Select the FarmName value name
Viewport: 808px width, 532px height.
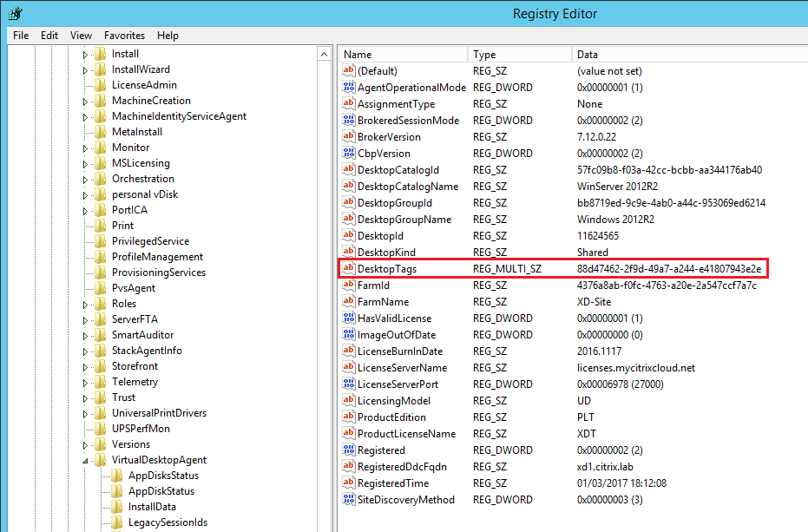click(384, 302)
